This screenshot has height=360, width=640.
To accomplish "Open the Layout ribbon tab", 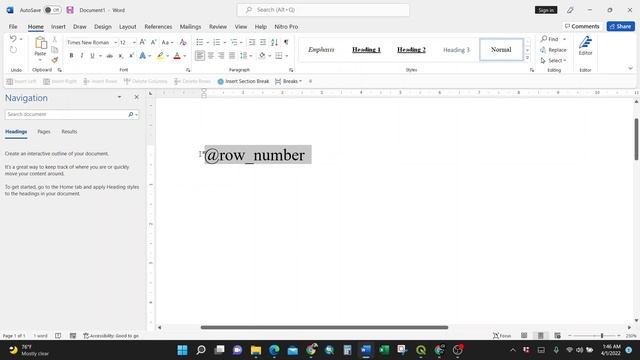I will (127, 27).
